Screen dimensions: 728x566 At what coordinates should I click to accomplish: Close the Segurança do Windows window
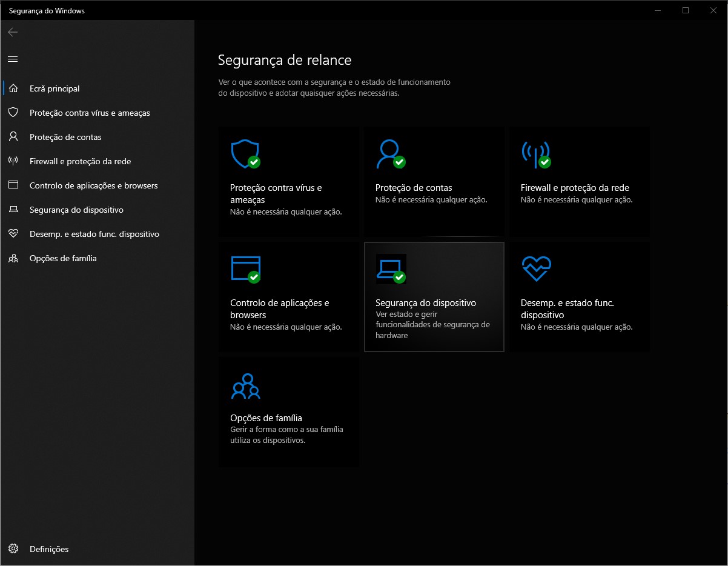(x=713, y=10)
